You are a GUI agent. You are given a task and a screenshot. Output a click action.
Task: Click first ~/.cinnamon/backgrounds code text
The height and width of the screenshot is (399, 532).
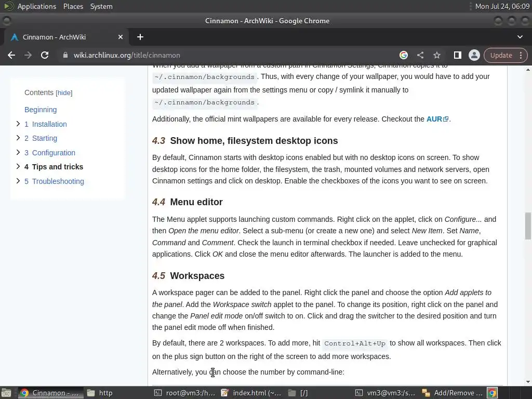pyautogui.click(x=204, y=77)
